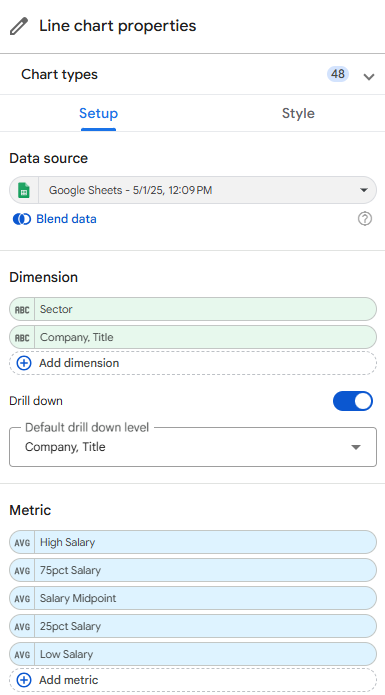
Task: Switch to the Style tab
Action: (298, 113)
